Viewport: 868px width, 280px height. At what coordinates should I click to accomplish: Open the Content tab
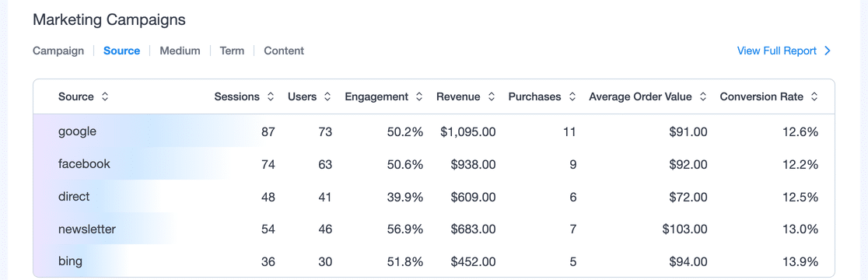tap(283, 51)
